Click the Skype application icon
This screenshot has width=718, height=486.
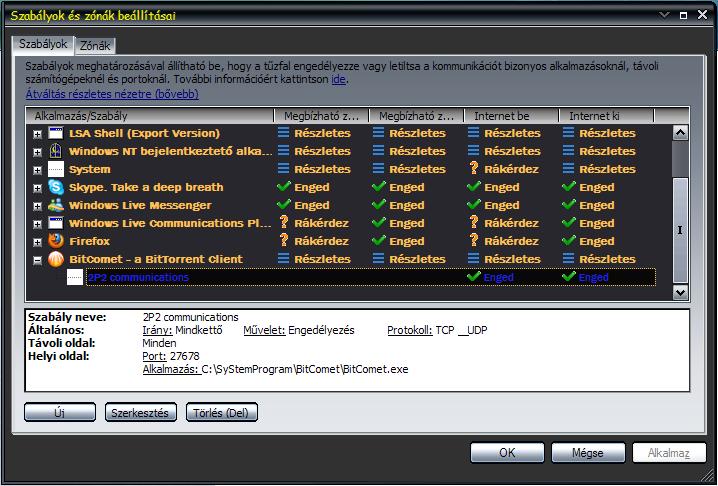[56, 187]
